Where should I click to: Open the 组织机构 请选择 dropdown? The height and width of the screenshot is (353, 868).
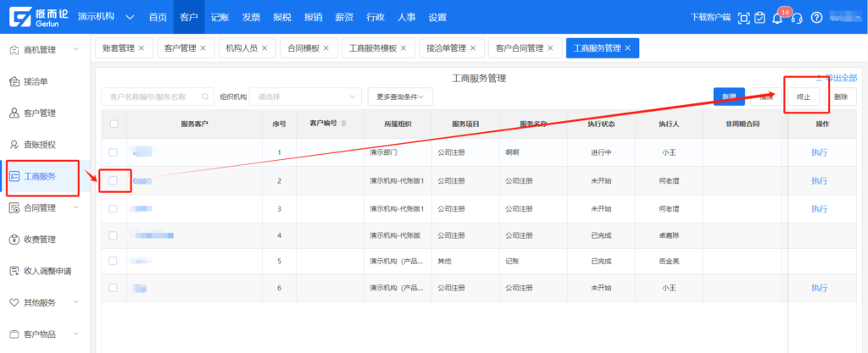(x=305, y=97)
